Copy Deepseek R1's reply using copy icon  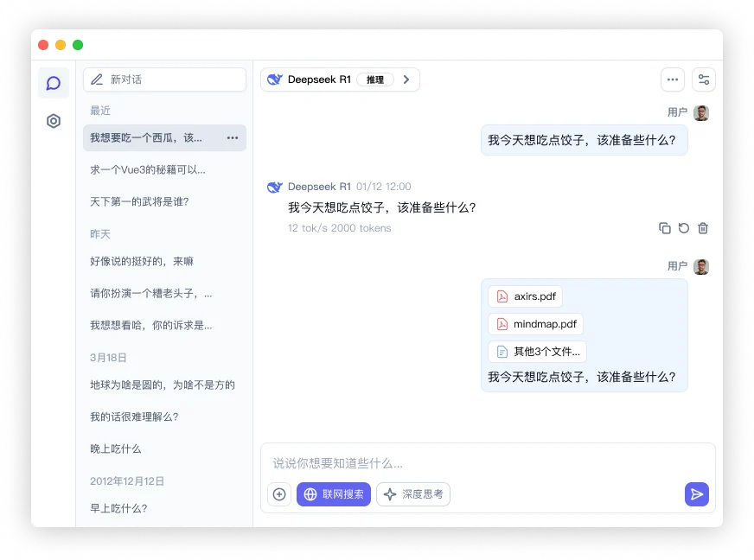(664, 228)
